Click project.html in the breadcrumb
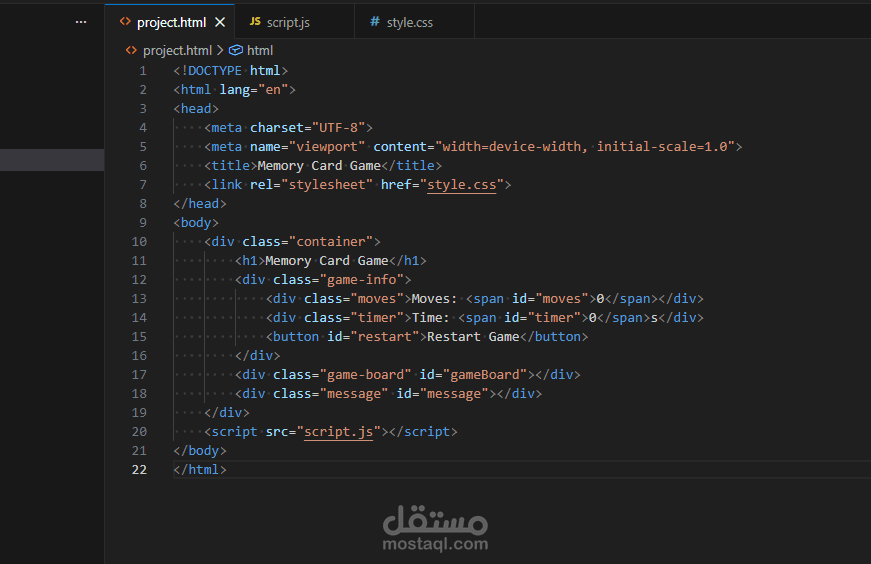This screenshot has height=564, width=871. (177, 51)
